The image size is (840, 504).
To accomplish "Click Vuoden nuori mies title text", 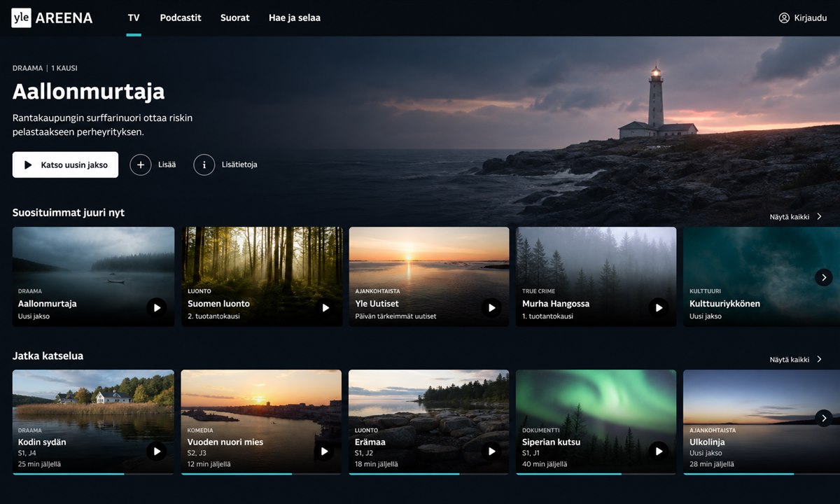I will 225,442.
